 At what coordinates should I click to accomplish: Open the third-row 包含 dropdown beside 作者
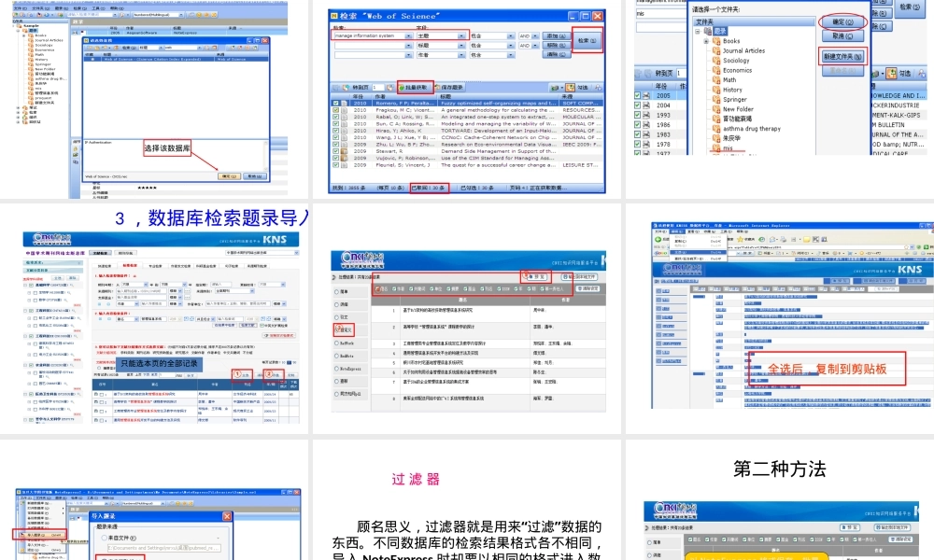click(511, 55)
